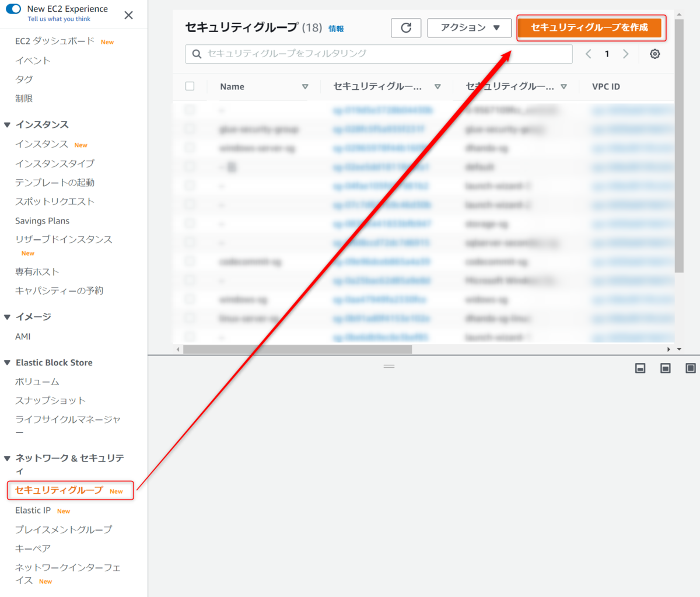Viewport: 700px width, 597px height.
Task: Click vertical scrollbar up arrow
Action: tap(679, 14)
